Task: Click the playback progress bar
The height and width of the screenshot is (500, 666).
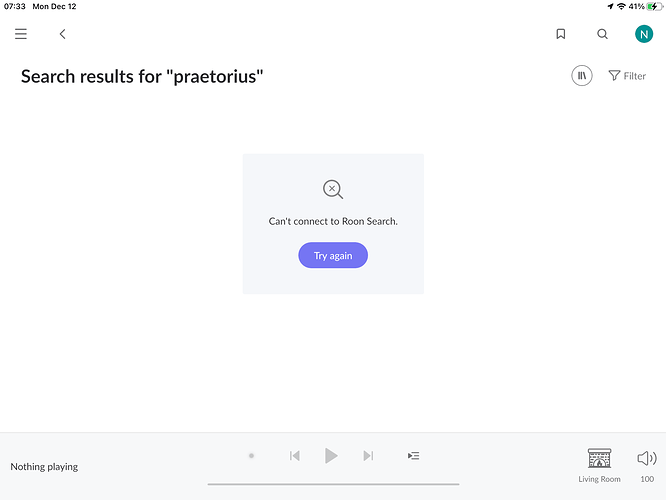Action: pos(333,484)
